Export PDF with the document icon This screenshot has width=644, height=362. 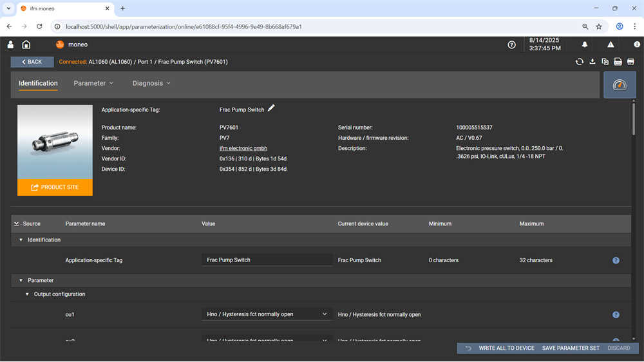pyautogui.click(x=618, y=62)
